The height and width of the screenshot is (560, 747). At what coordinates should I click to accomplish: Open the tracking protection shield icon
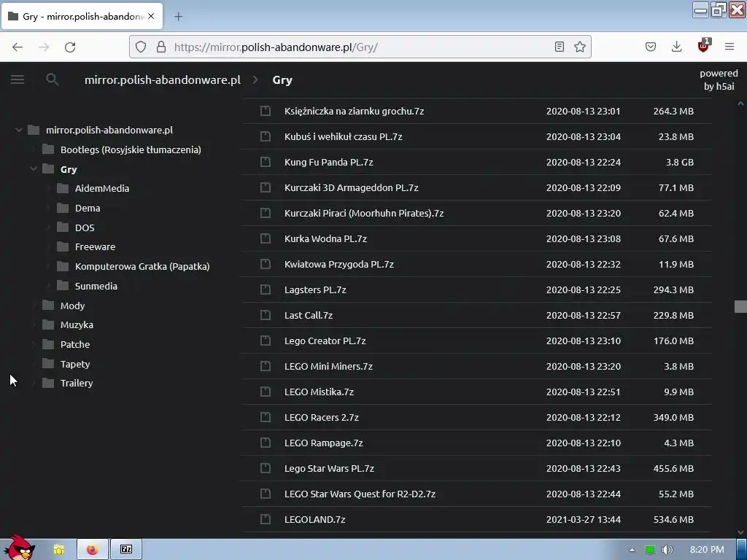(141, 47)
